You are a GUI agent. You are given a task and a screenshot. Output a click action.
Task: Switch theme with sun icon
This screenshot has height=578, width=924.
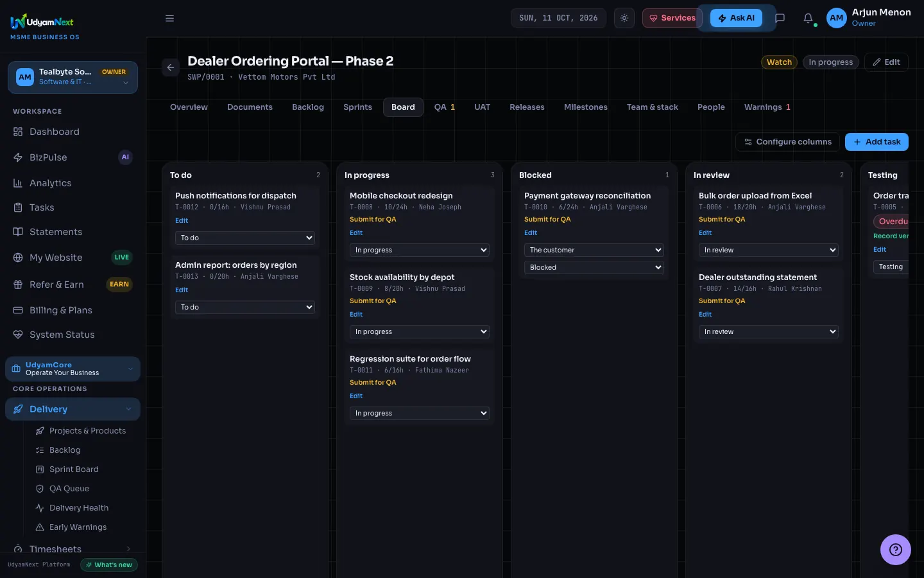pyautogui.click(x=624, y=18)
